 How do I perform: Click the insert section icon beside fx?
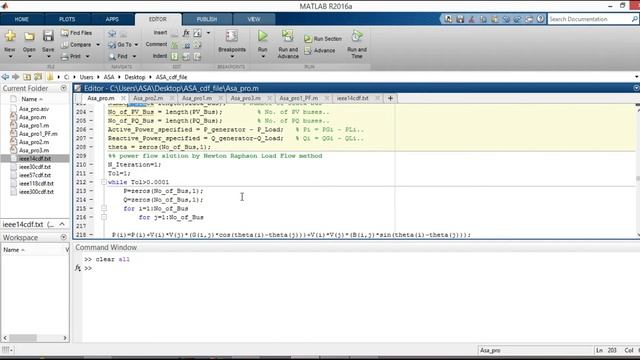pos(198,33)
